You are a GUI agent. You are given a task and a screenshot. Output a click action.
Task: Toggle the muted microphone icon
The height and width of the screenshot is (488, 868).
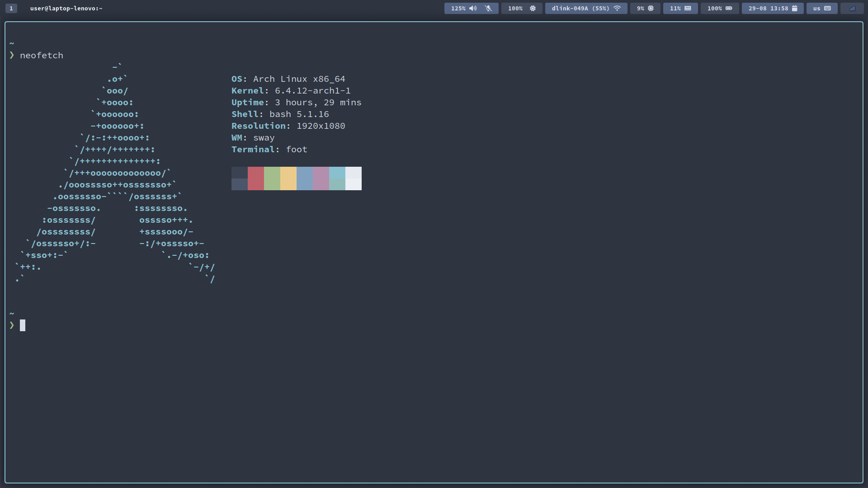pos(488,8)
